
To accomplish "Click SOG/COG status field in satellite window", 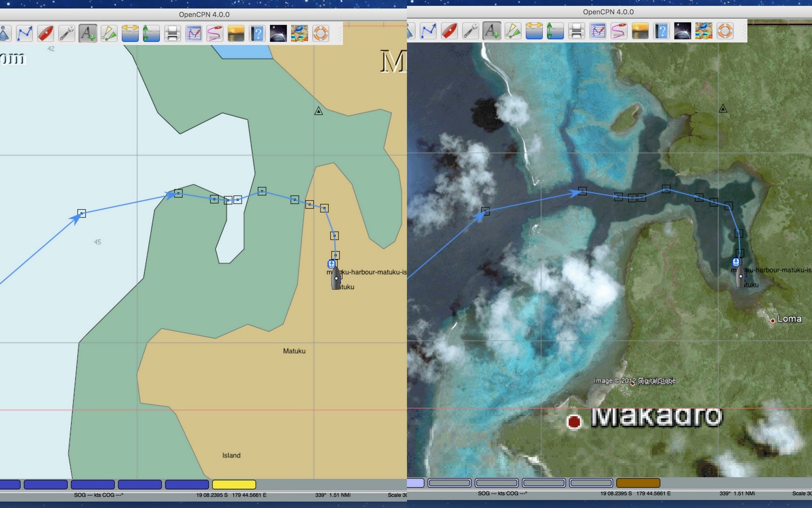I will pos(502,493).
